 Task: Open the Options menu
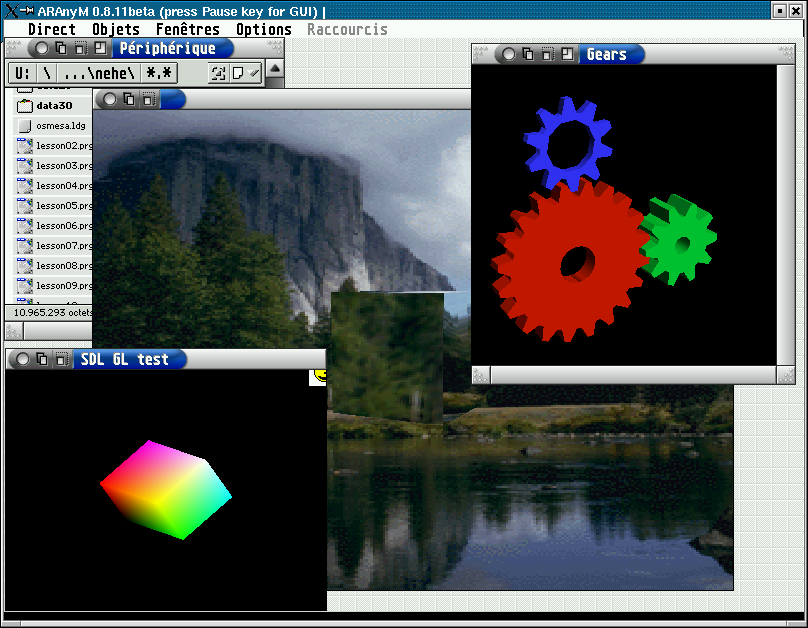click(263, 29)
